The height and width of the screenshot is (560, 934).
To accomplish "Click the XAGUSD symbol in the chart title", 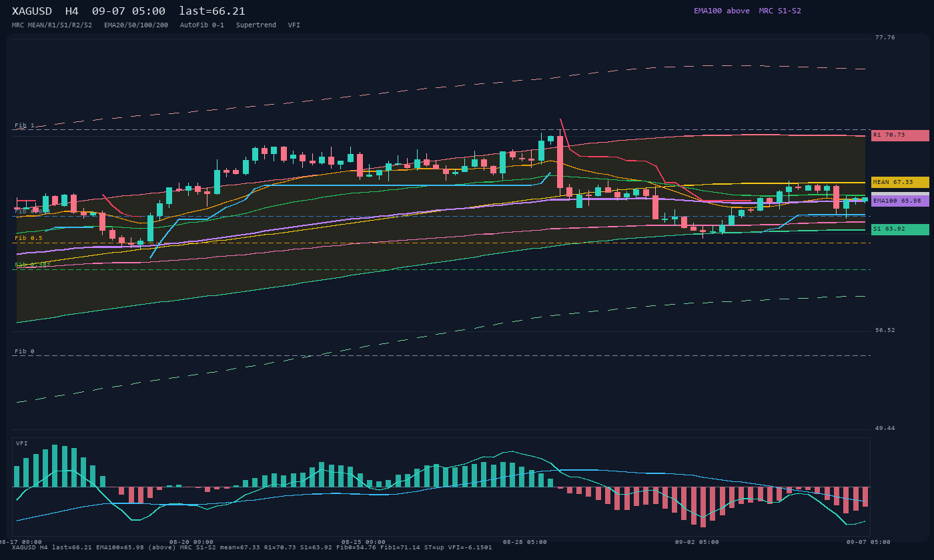I will point(33,11).
